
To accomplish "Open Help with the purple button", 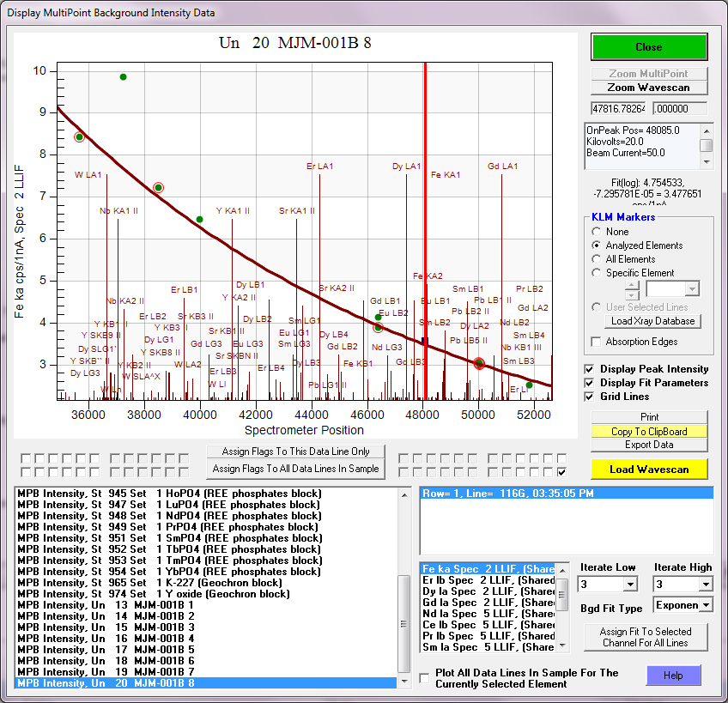I will 673,676.
